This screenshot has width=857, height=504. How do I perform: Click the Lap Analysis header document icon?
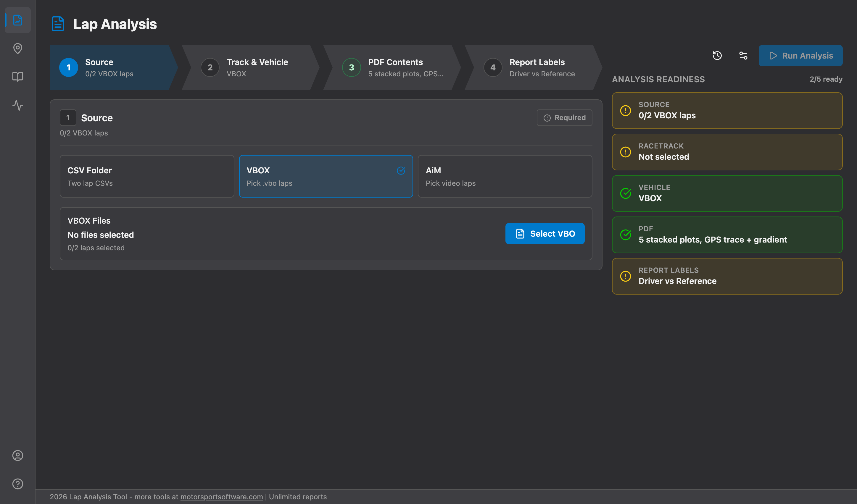click(58, 24)
